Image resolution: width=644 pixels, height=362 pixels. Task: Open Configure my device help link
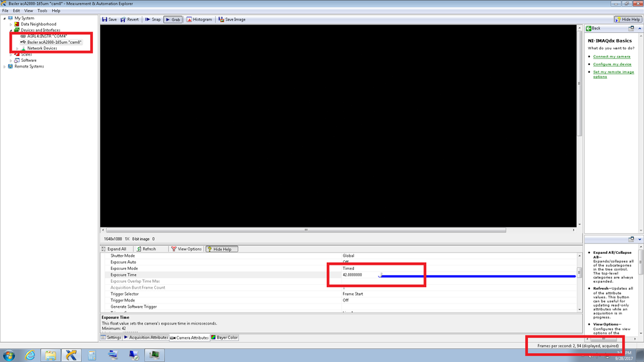point(612,64)
